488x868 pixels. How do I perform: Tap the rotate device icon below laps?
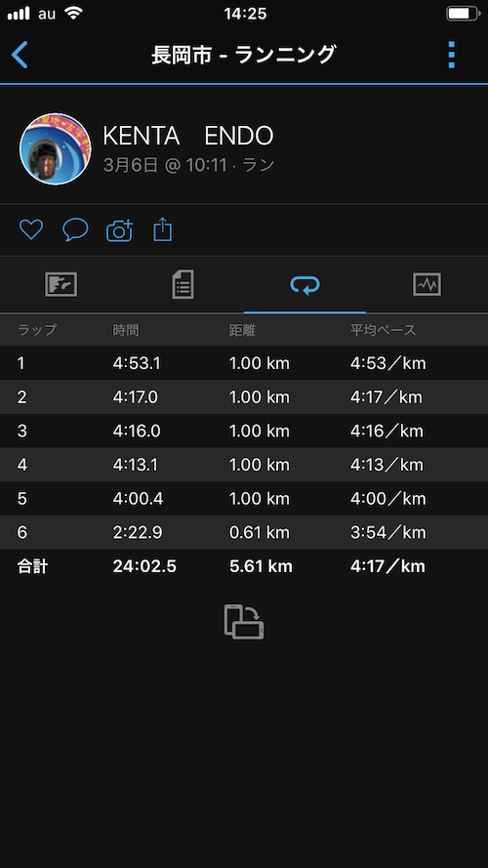(244, 622)
